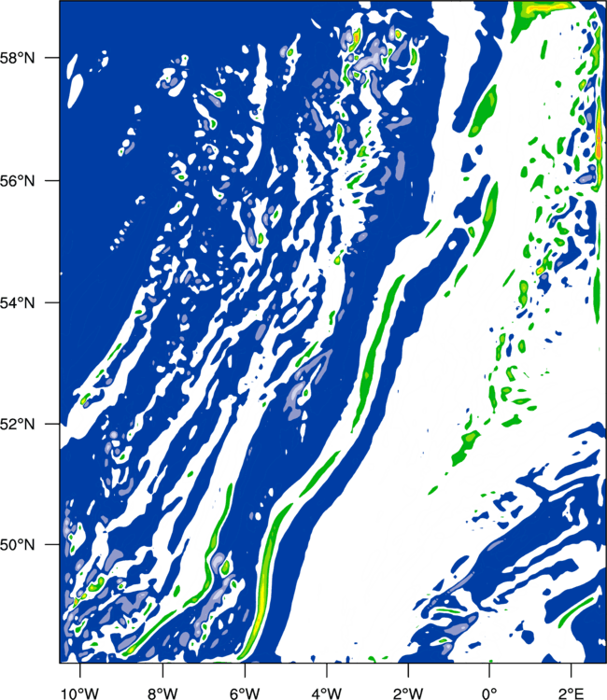607x700 pixels.
Task: Click the 2°W longitude label
Action: tap(408, 693)
